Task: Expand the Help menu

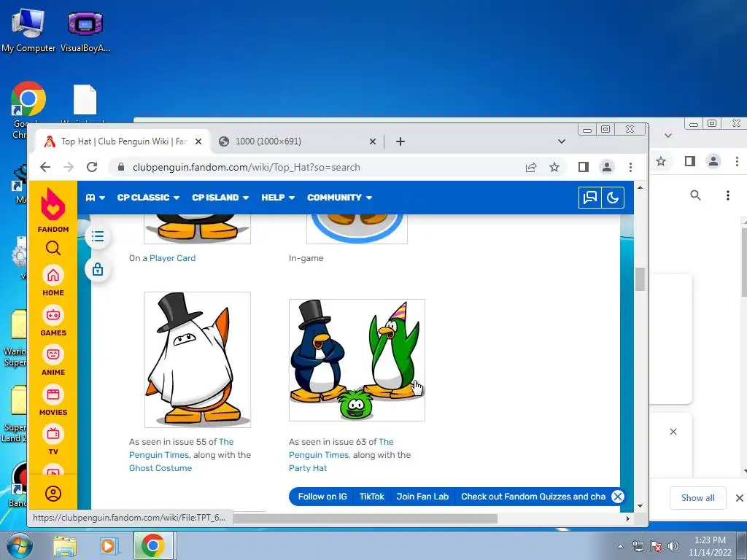Action: click(x=278, y=198)
